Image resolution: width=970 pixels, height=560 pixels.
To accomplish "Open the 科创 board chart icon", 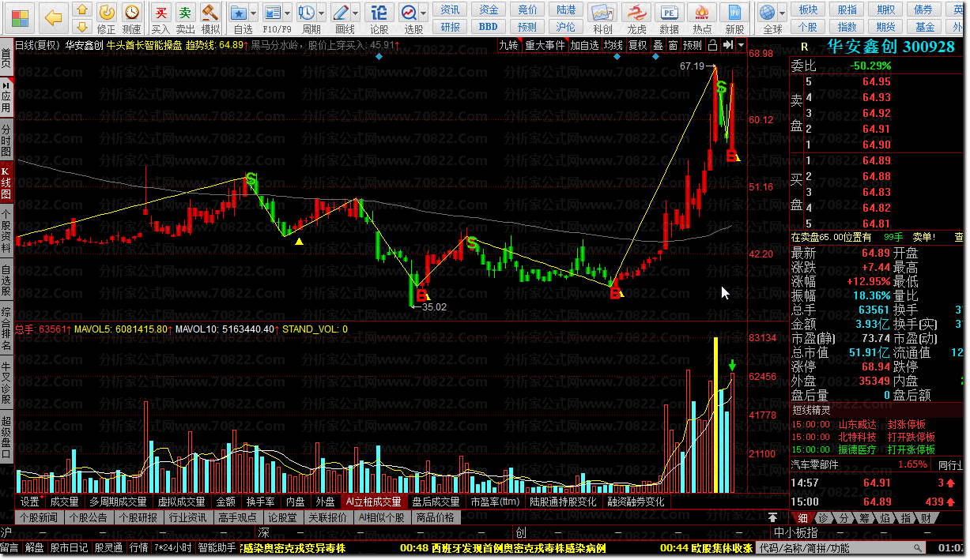I will tap(602, 18).
